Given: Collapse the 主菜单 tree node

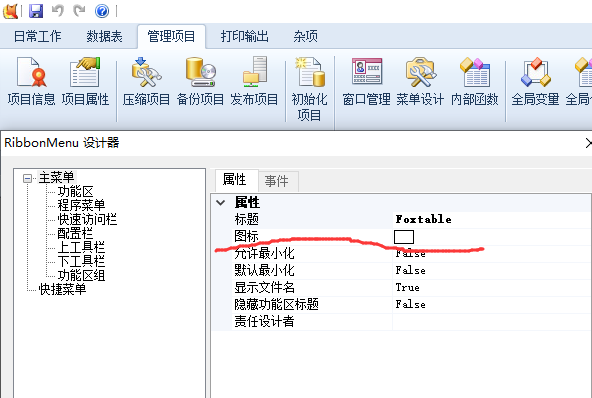Looking at the screenshot, I should click(x=28, y=178).
